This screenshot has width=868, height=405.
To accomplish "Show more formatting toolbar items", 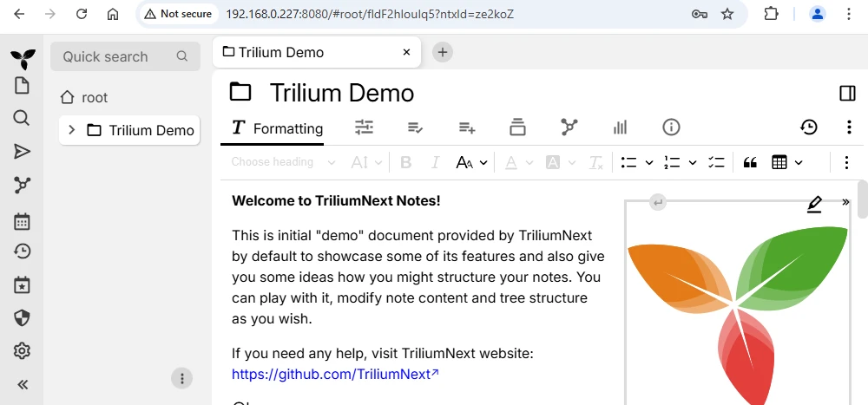I will 846,163.
